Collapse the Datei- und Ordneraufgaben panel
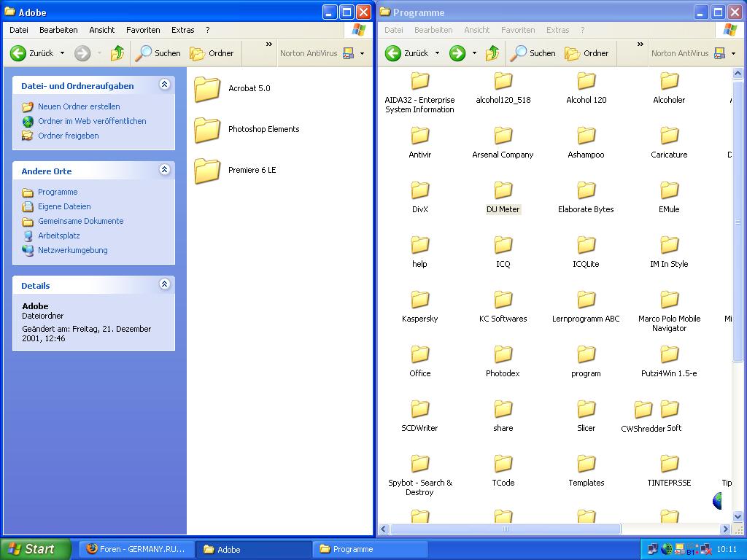This screenshot has width=747, height=560. coord(164,85)
